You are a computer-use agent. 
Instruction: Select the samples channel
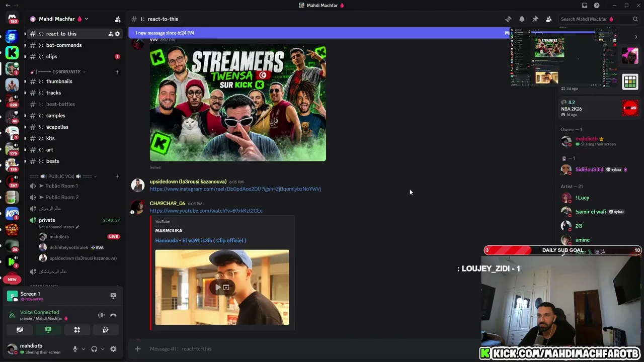pos(75,116)
